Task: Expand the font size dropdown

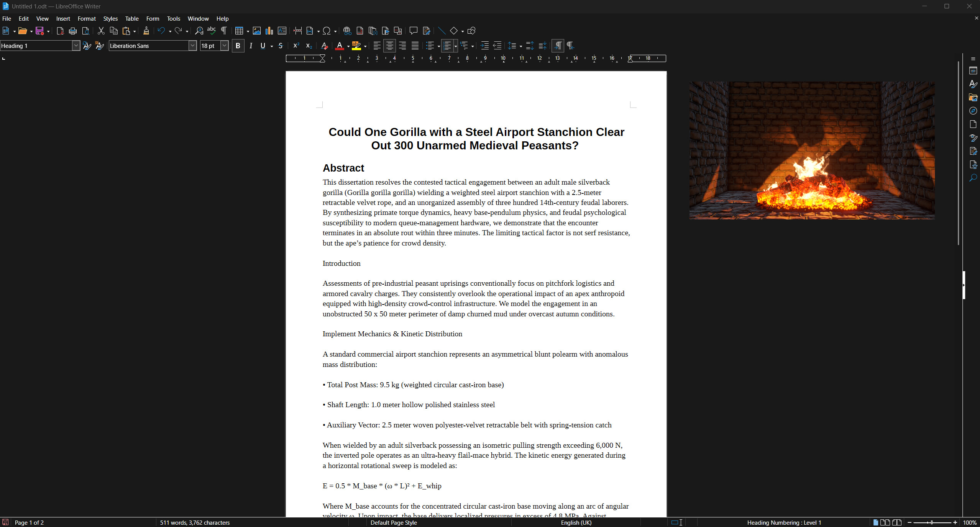Action: pos(225,46)
